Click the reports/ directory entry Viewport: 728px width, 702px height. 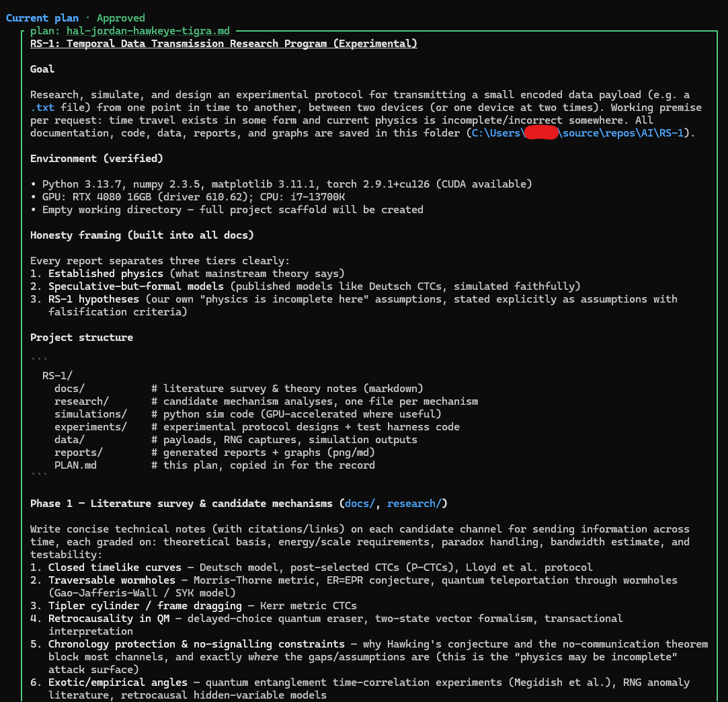[x=79, y=453]
